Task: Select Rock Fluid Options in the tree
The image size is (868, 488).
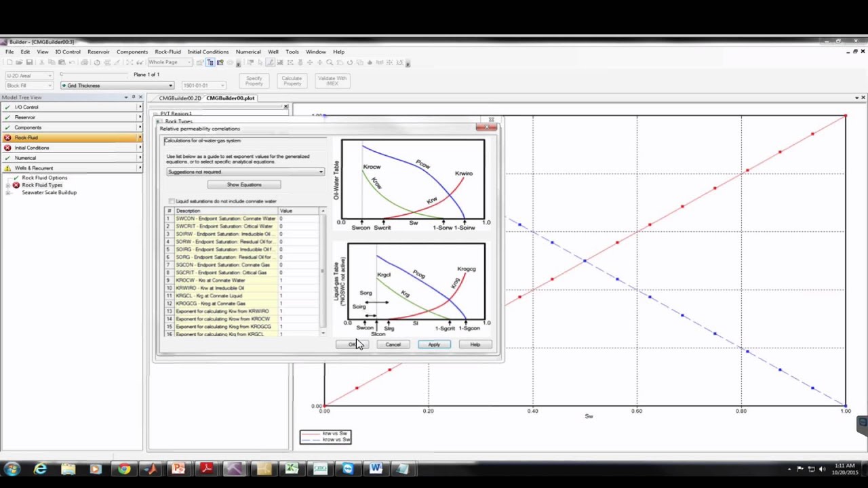Action: pos(44,178)
